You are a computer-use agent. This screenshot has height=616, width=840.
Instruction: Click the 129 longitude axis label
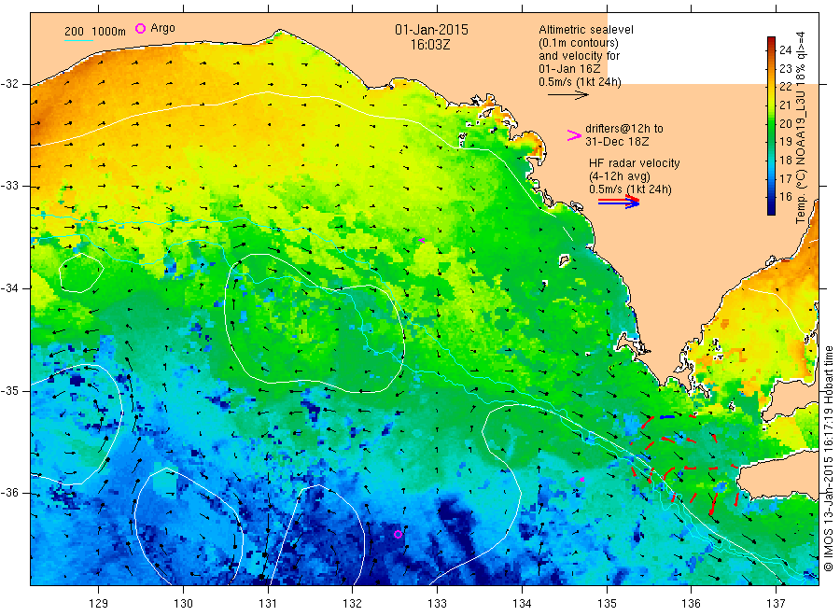click(99, 604)
